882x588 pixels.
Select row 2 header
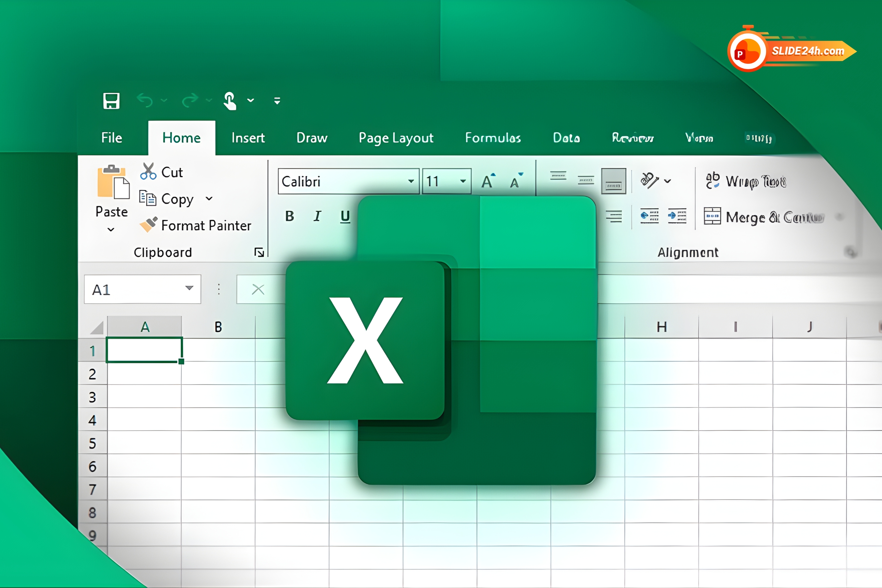click(x=92, y=374)
